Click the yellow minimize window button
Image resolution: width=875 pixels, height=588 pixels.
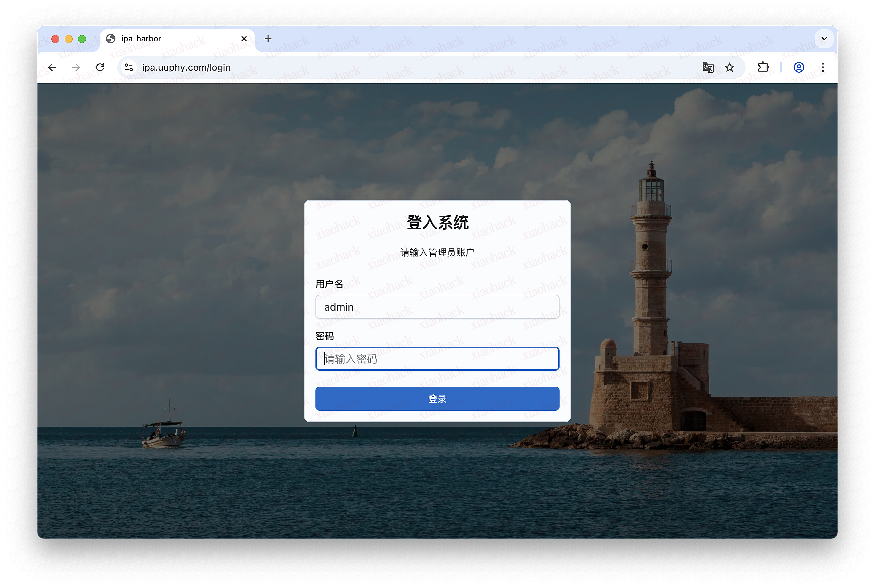click(x=69, y=39)
